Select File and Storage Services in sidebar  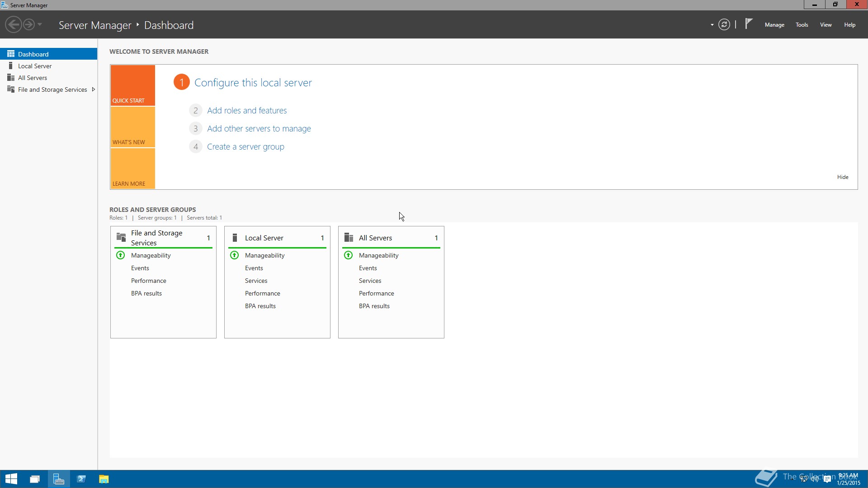tap(48, 89)
